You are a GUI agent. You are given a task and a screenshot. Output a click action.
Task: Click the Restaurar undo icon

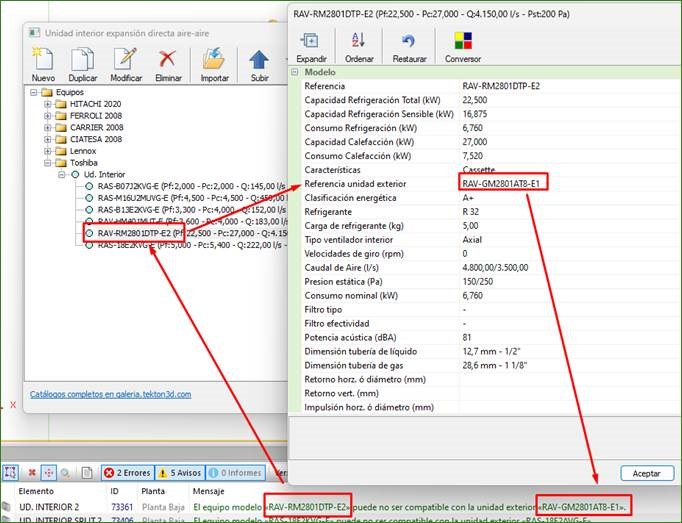[x=408, y=41]
